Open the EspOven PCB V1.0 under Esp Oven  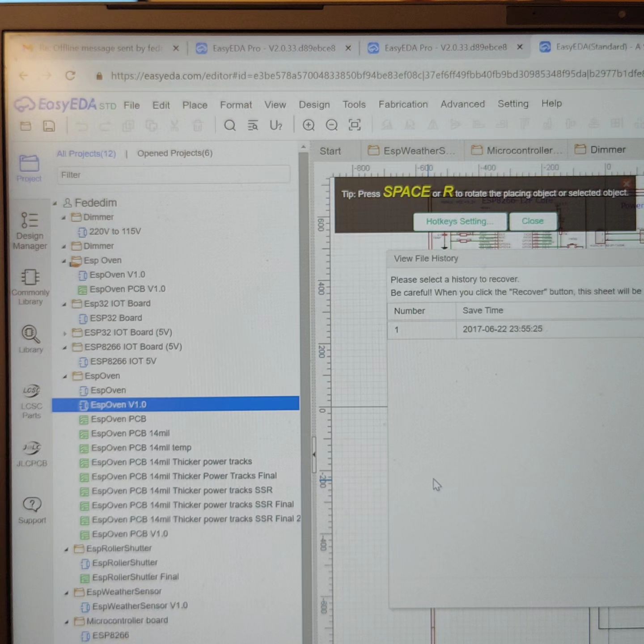tap(127, 289)
